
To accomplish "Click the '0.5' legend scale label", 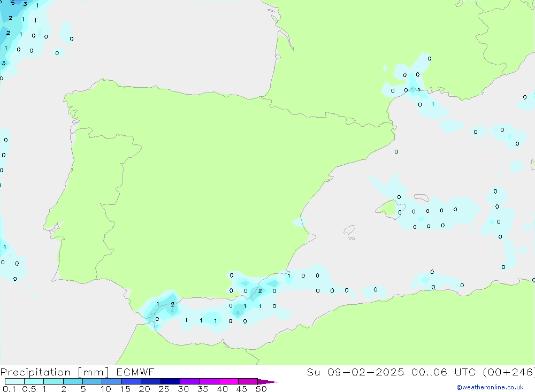I will 29,389.
